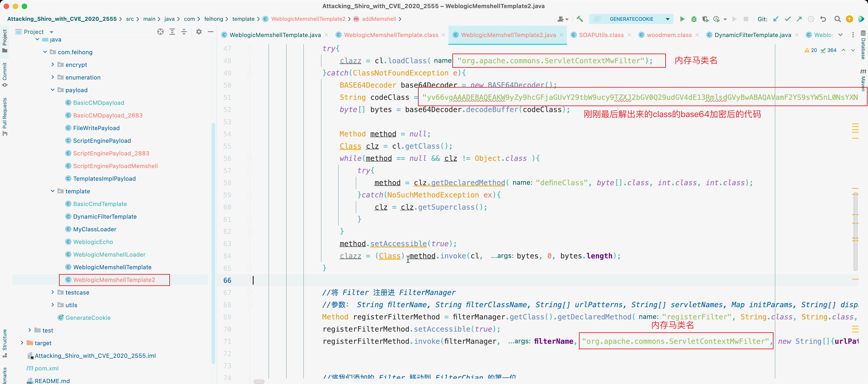
Task: Open Project panel settings gear
Action: 199,32
